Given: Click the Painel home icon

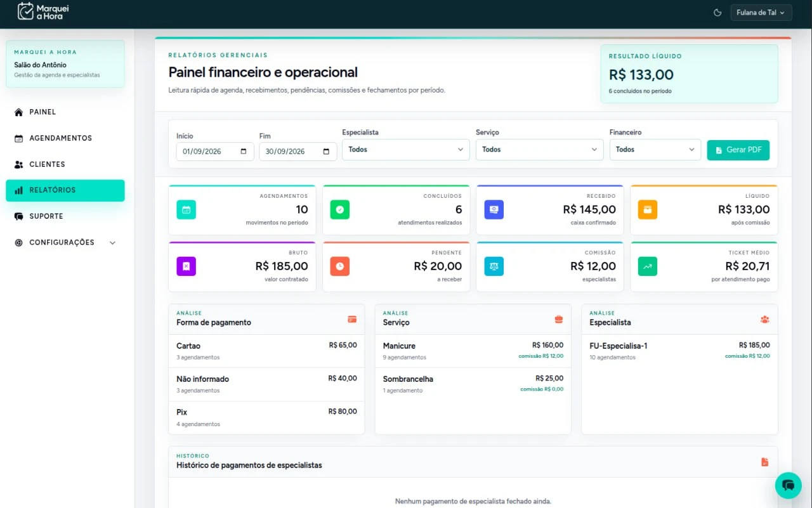Looking at the screenshot, I should point(18,112).
